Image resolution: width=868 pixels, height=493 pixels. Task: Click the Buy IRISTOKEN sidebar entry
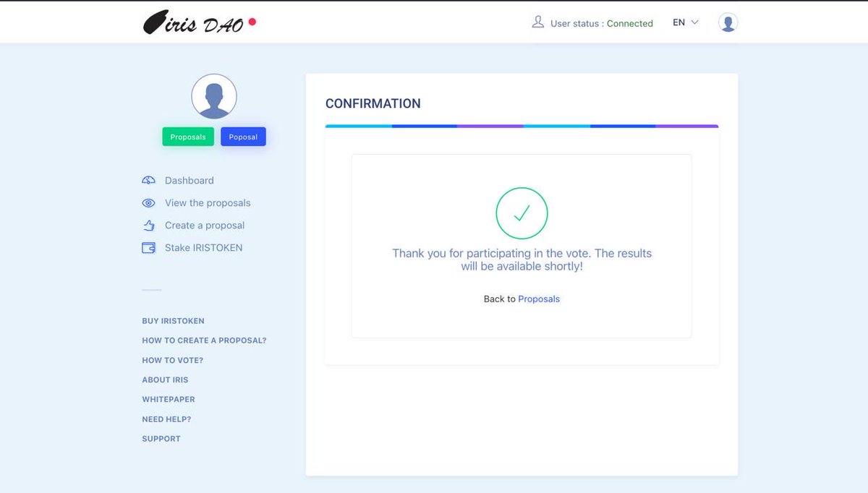tap(173, 320)
